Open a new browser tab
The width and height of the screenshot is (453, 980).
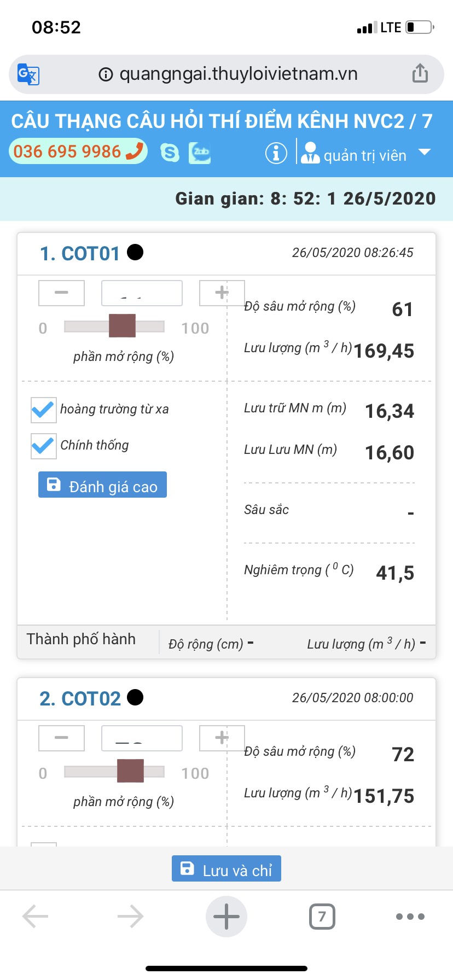point(226,917)
